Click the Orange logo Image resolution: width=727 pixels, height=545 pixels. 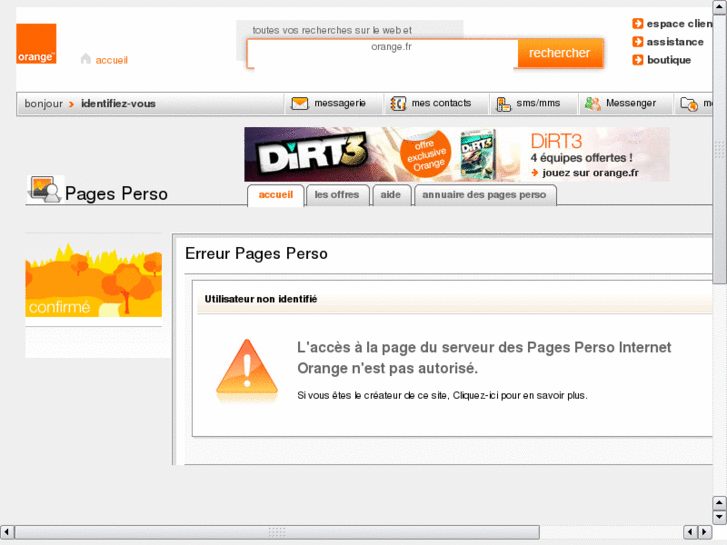pyautogui.click(x=36, y=44)
